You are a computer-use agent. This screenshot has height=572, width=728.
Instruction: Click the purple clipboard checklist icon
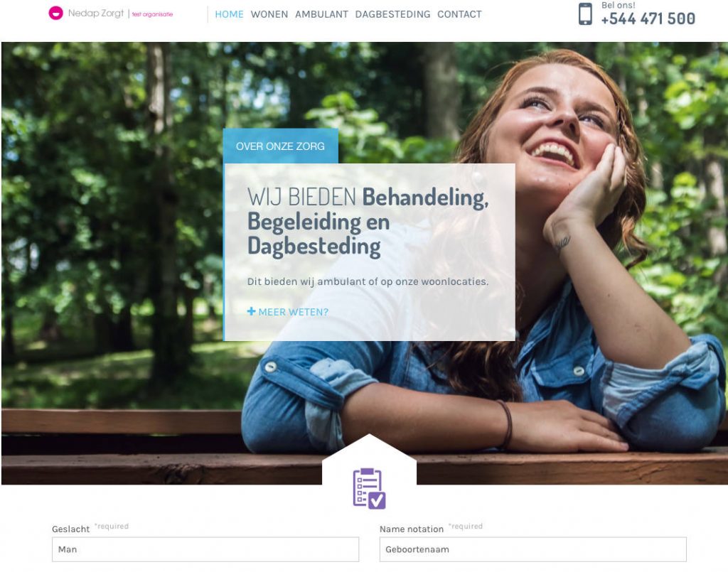pos(369,488)
